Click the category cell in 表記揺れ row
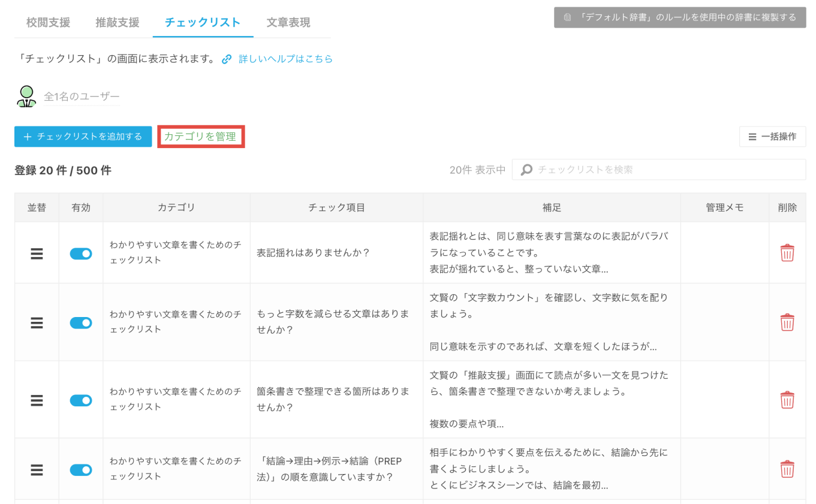The image size is (816, 504). [176, 253]
